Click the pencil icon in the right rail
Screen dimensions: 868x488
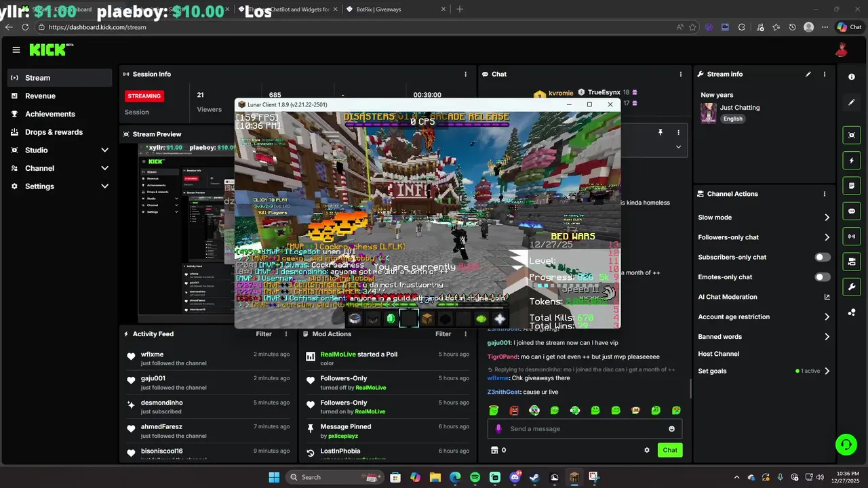(852, 102)
